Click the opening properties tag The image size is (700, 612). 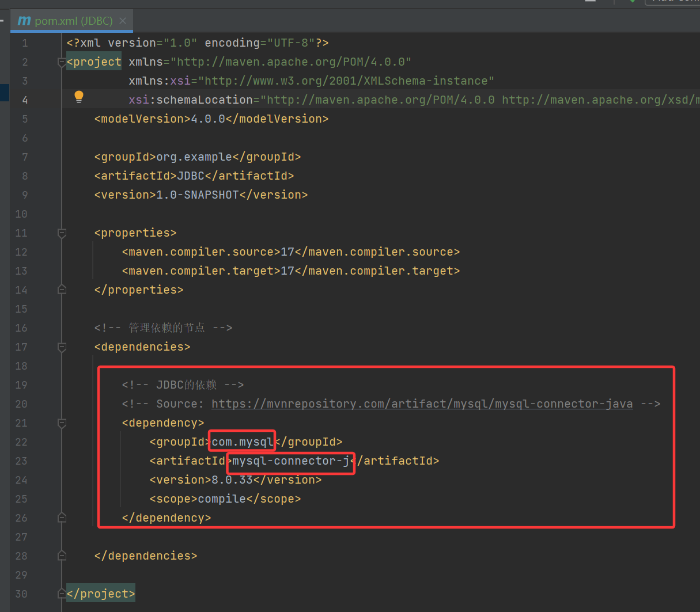(x=135, y=233)
